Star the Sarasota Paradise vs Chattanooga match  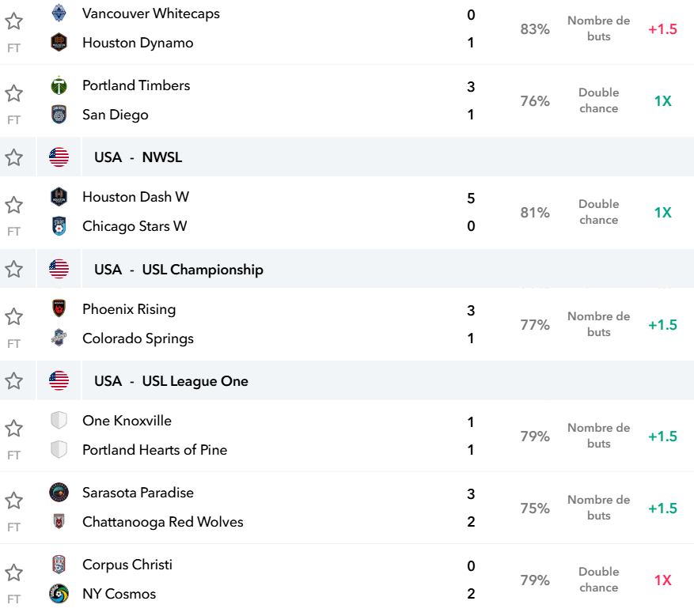pos(13,501)
